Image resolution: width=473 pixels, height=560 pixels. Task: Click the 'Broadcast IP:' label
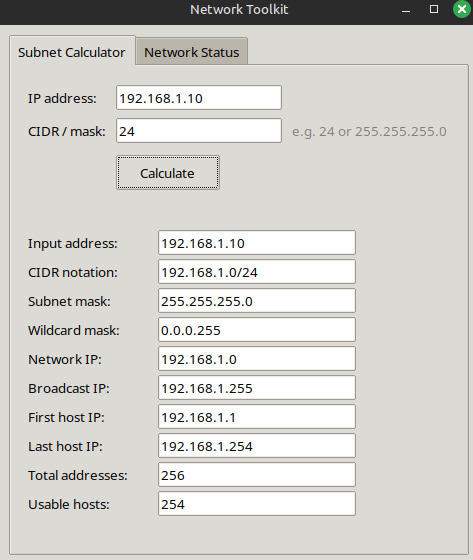pos(69,388)
